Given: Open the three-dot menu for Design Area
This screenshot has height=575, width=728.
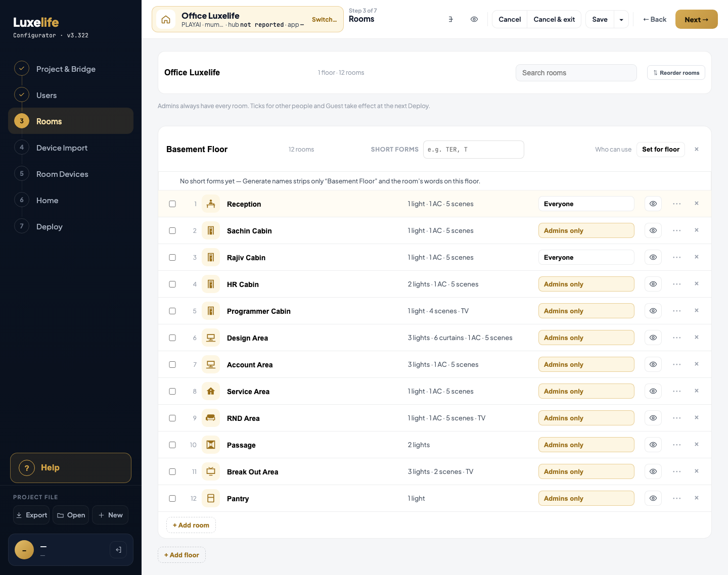Looking at the screenshot, I should (677, 338).
